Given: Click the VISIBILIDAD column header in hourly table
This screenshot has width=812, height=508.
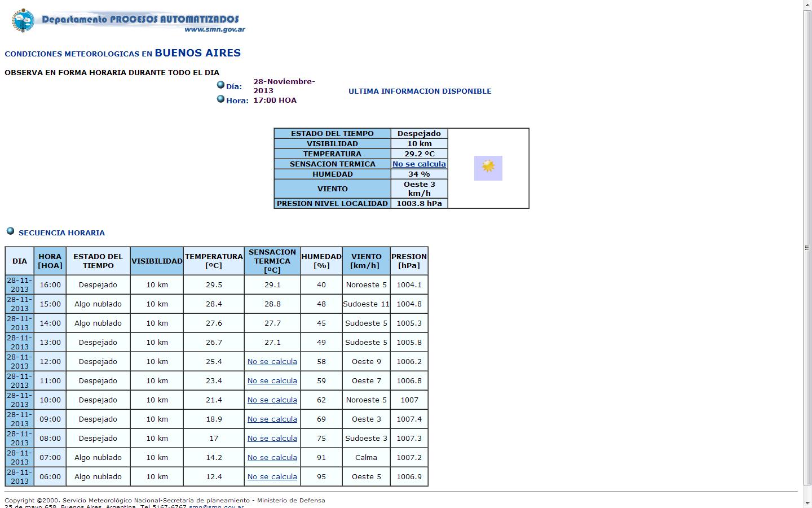Looking at the screenshot, I should pos(157,261).
